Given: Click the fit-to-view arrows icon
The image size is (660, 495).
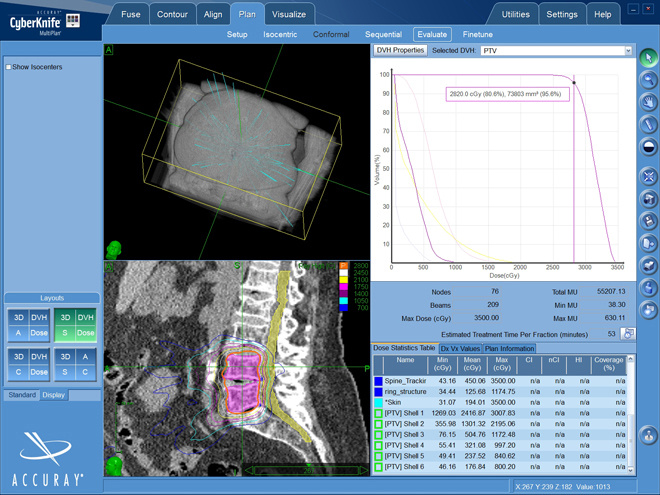Looking at the screenshot, I should [x=648, y=176].
